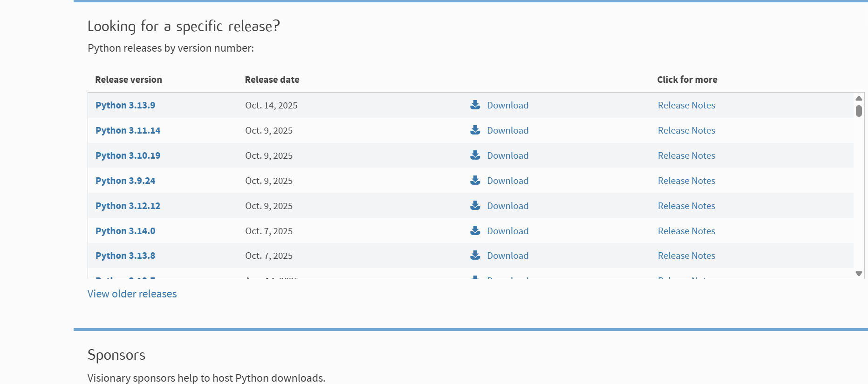Open the Python 3.11.14 release page

click(x=128, y=130)
